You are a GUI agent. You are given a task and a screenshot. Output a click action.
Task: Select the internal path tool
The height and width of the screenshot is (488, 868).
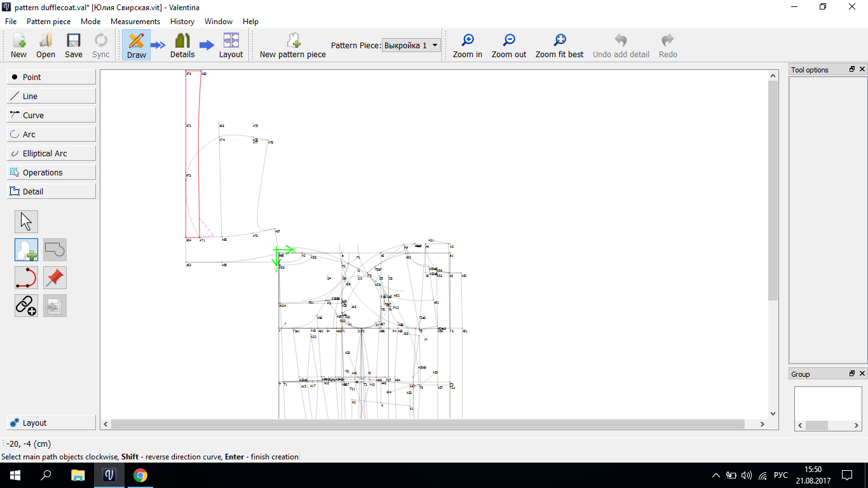pos(26,278)
